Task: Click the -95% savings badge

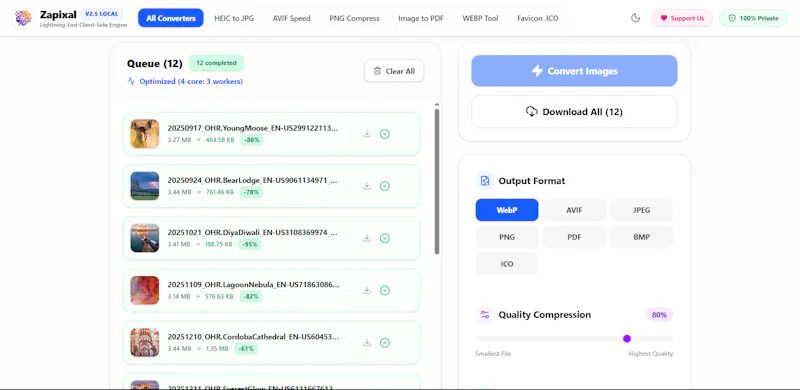Action: 249,244
